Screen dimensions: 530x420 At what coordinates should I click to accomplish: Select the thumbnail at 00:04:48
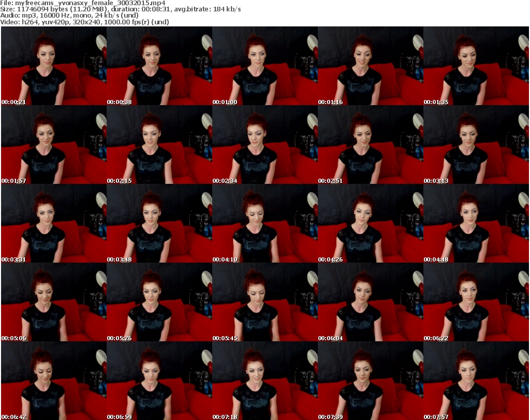click(476, 224)
